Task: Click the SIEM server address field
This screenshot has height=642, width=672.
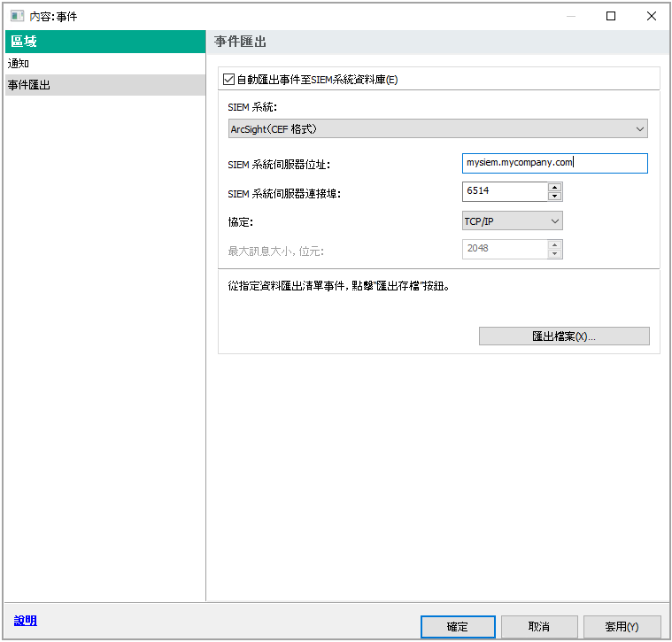Action: coord(554,163)
